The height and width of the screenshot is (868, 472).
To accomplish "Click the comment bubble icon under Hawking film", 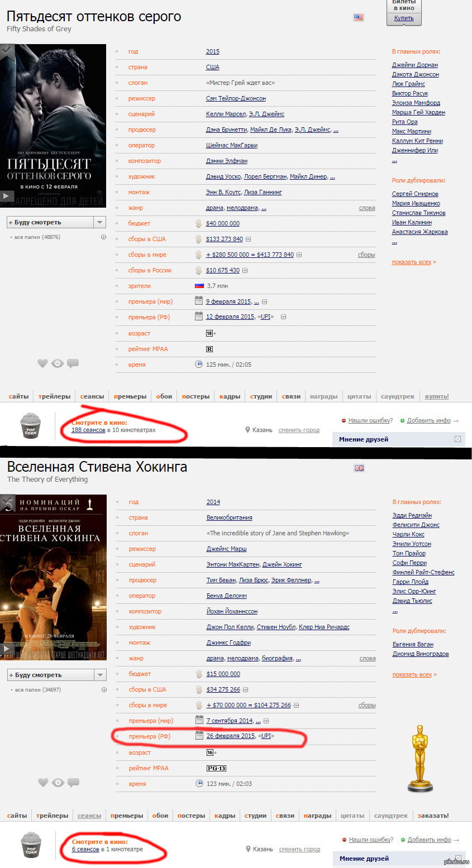I will coord(73,783).
